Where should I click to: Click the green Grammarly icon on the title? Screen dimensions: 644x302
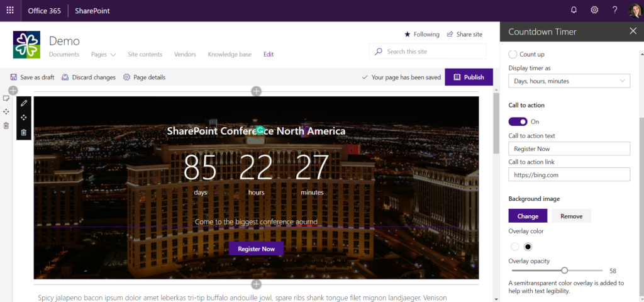260,130
